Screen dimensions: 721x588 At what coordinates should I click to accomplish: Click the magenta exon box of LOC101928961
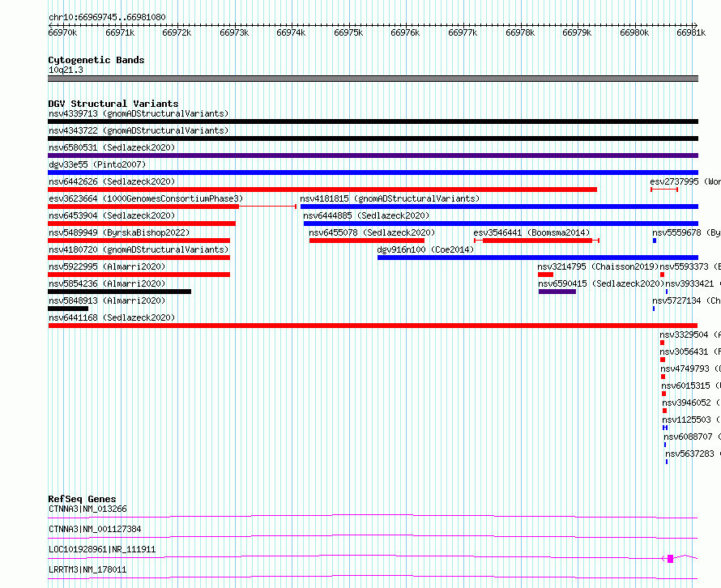(671, 559)
